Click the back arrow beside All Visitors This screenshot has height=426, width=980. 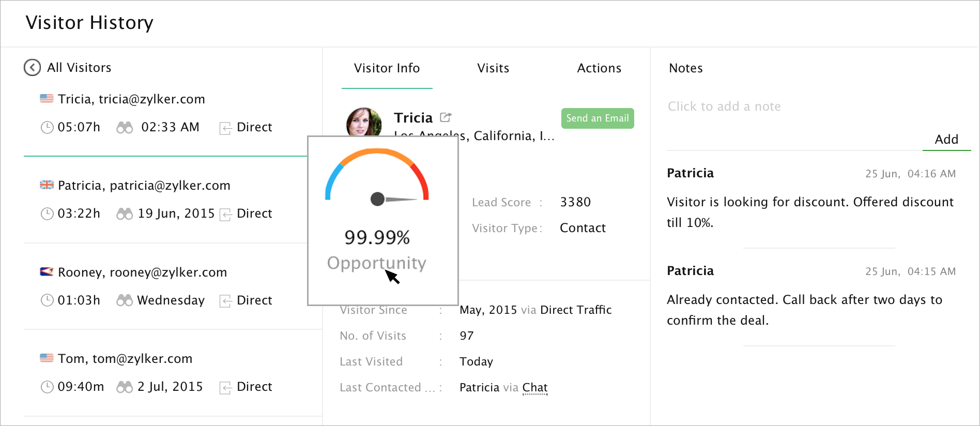32,68
